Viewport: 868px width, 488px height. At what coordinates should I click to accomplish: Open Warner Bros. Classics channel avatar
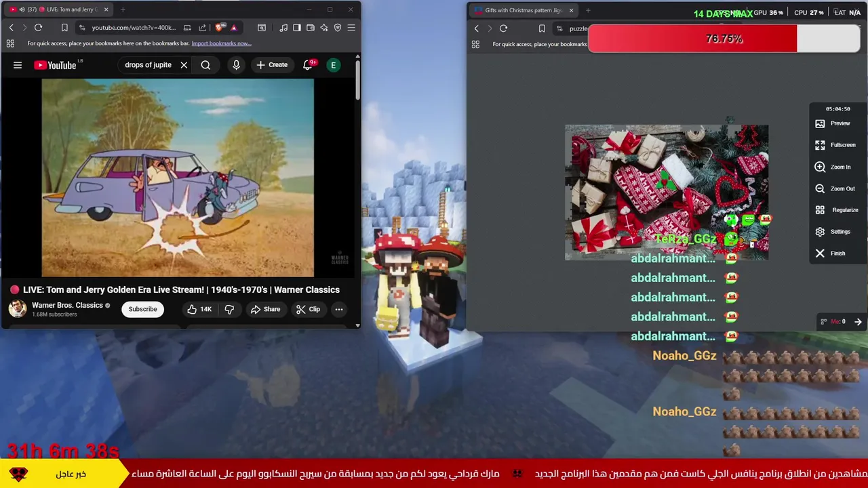(18, 309)
